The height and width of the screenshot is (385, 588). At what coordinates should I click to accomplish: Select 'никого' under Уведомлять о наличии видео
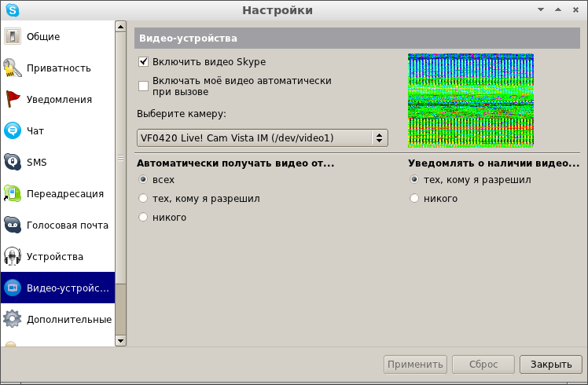[x=414, y=199]
